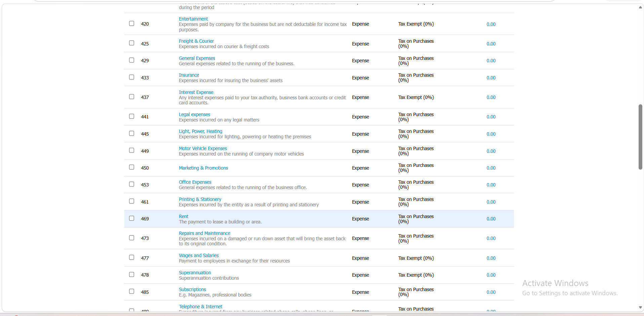Open the Rent account link
Image resolution: width=644 pixels, height=316 pixels.
pos(184,216)
